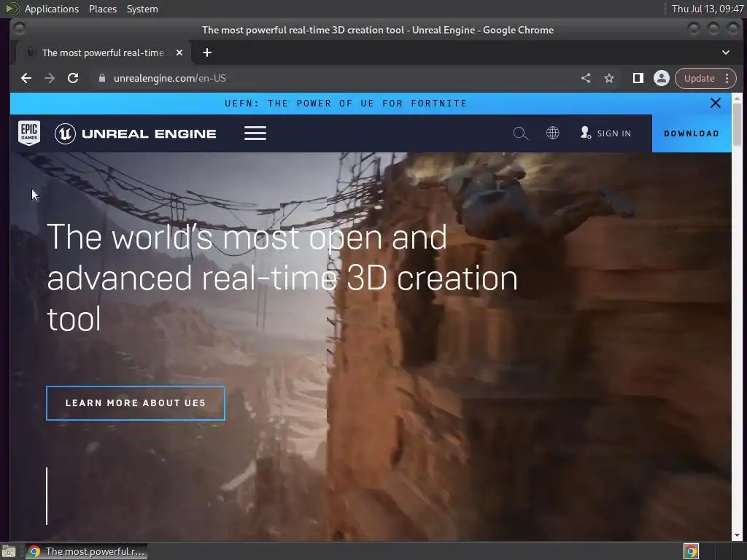Click scrollbar down arrow
The height and width of the screenshot is (560, 747).
(737, 535)
